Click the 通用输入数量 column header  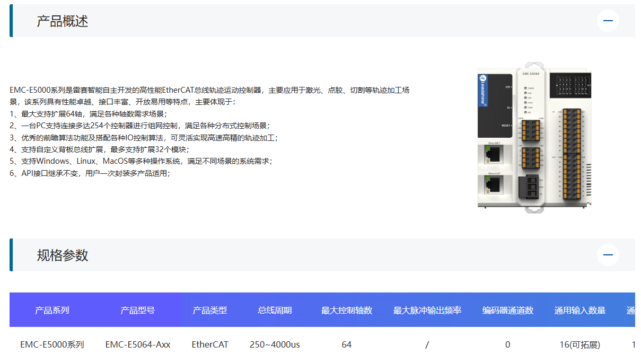[x=579, y=310]
